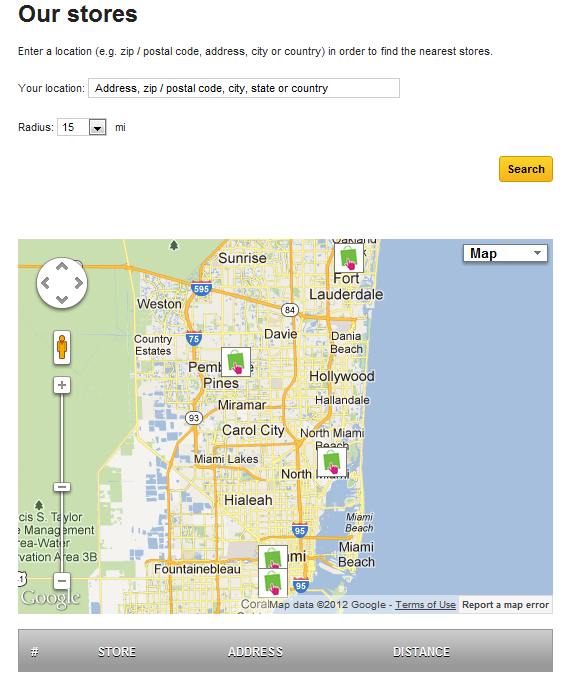Screen dimensions: 571x691
Task: Click the Search button
Action: [526, 169]
